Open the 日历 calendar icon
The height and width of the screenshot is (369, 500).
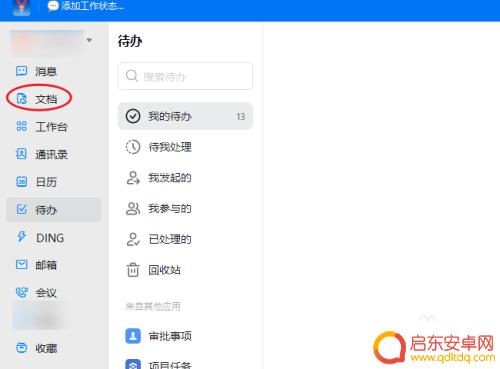(x=22, y=182)
